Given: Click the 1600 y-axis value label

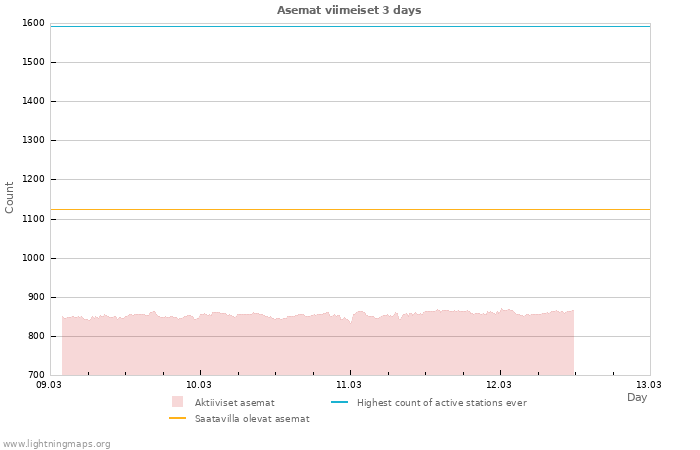Looking at the screenshot, I should [32, 23].
